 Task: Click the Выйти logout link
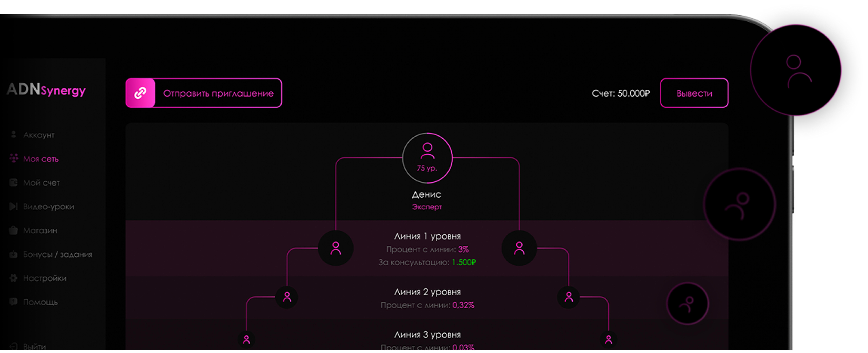(34, 346)
